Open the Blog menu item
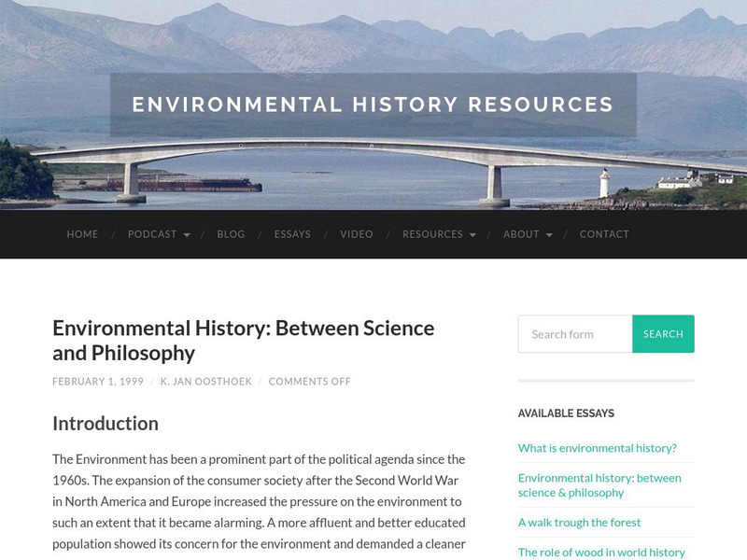 click(x=231, y=234)
